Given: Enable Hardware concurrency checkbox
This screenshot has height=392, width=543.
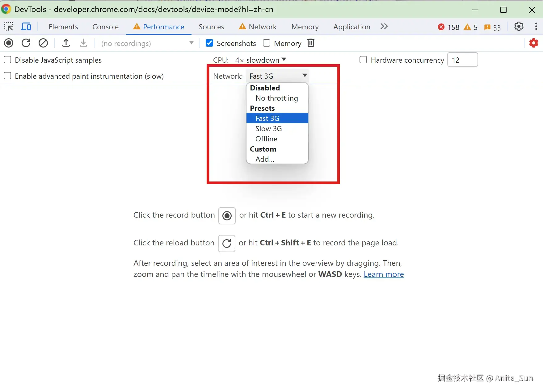Looking at the screenshot, I should [x=363, y=60].
